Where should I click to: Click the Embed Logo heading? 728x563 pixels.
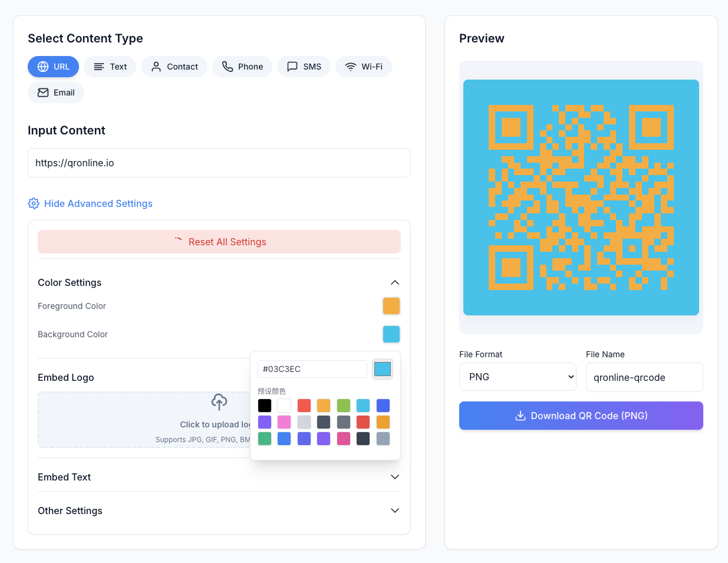(66, 377)
